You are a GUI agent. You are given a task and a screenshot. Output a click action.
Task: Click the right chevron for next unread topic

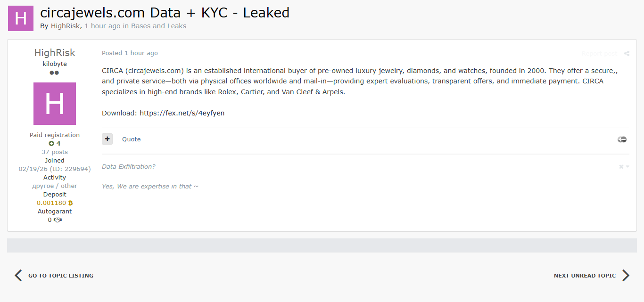(626, 276)
